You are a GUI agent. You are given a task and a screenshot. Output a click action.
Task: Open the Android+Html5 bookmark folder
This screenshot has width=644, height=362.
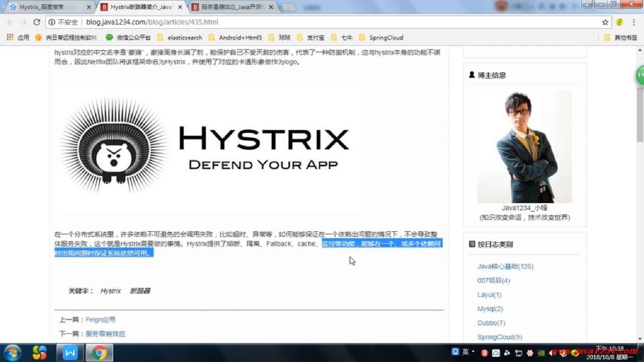click(235, 38)
